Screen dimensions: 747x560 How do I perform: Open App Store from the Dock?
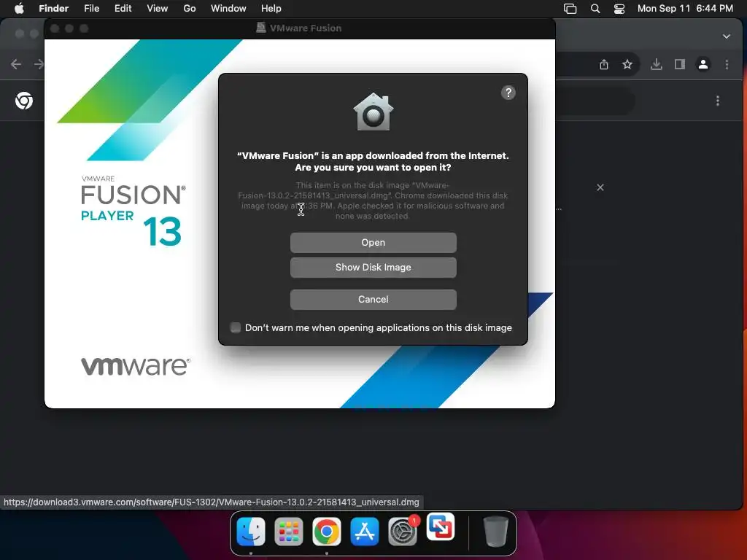click(365, 531)
